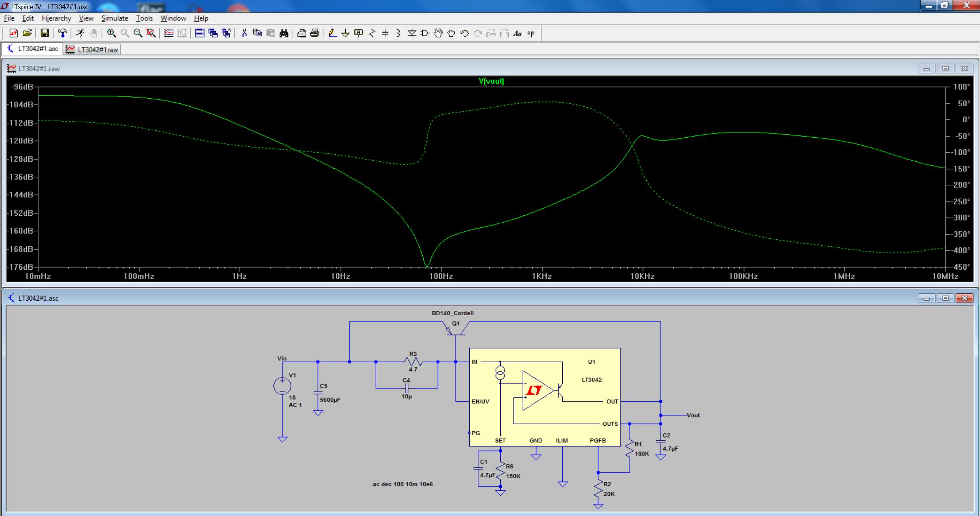Click the Vout net label
The image size is (980, 516).
pyautogui.click(x=693, y=415)
